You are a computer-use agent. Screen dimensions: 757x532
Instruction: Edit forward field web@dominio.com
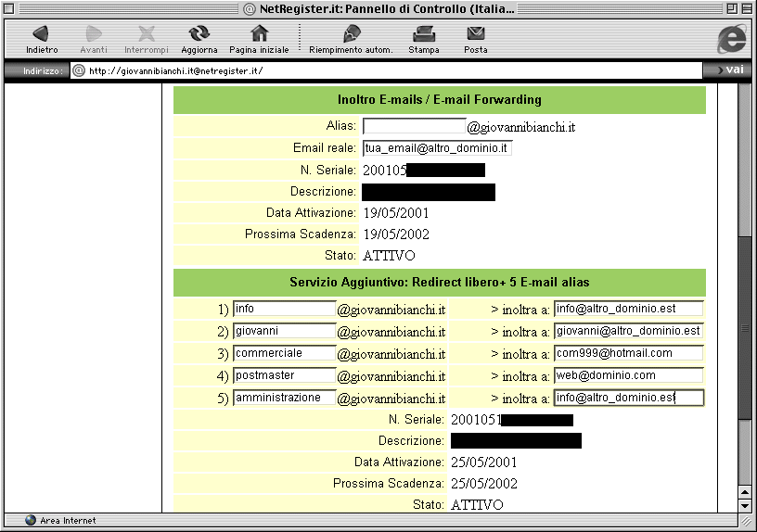(629, 375)
